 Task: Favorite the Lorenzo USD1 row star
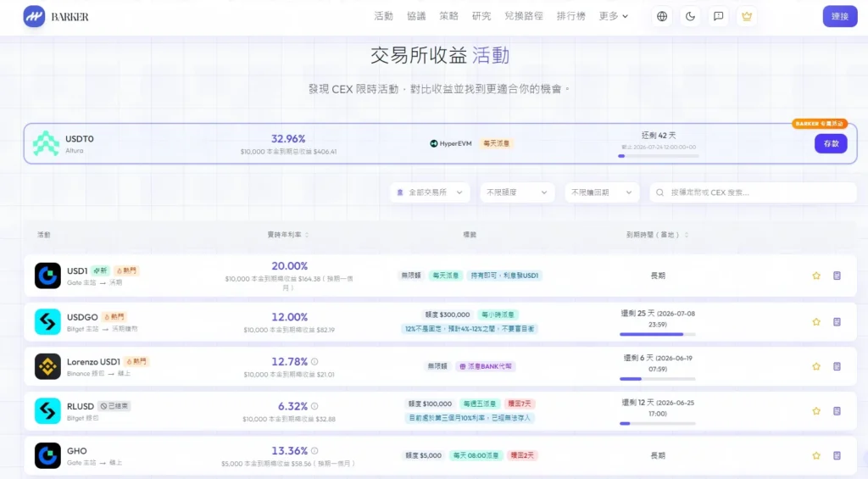point(816,366)
